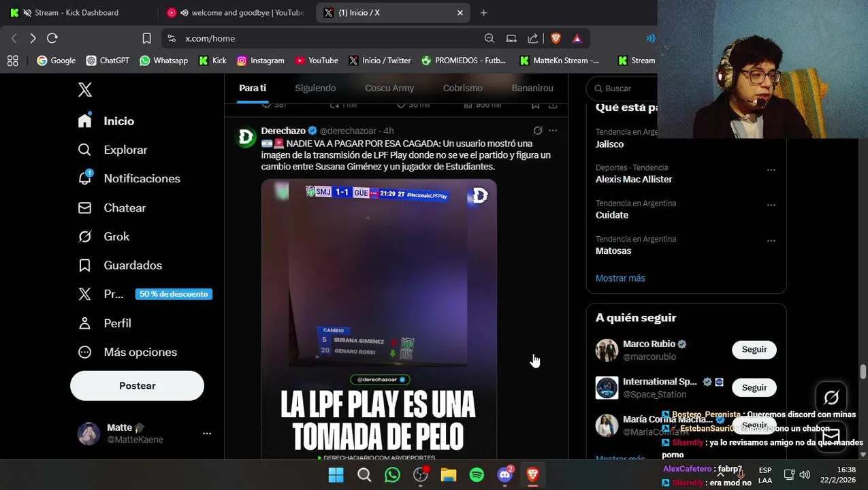
Task: Open Premium with 50 % de descuento
Action: click(144, 294)
